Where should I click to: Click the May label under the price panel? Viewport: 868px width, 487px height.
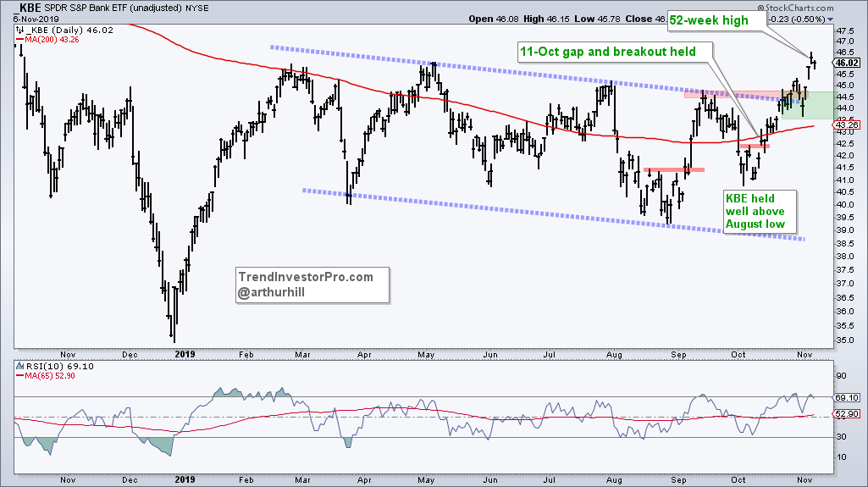[426, 355]
